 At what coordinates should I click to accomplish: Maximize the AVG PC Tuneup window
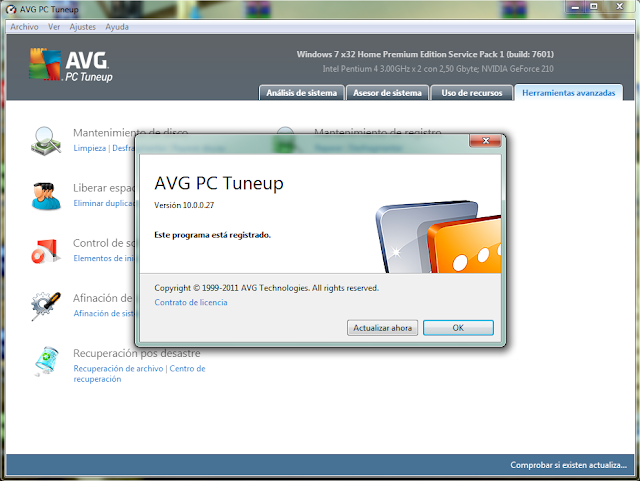[x=594, y=6]
